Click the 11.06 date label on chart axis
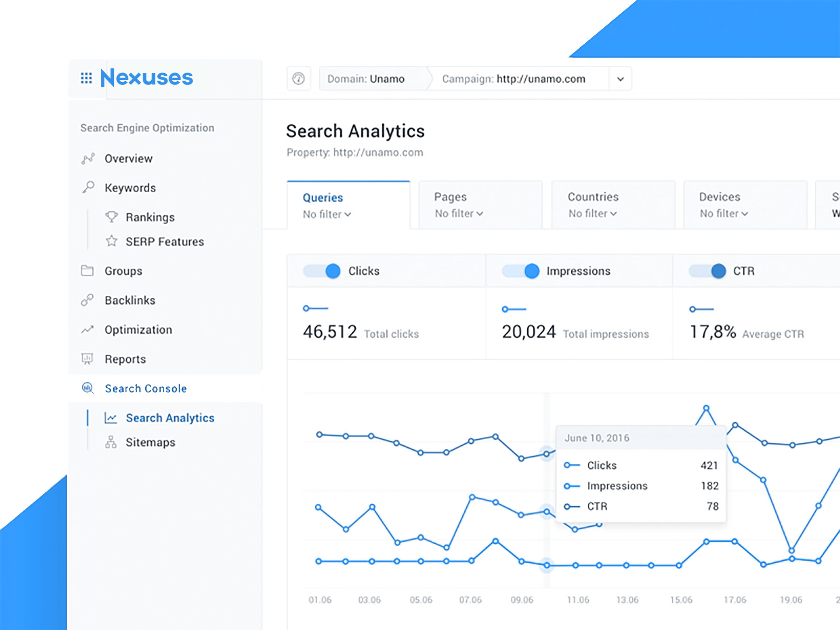Screen dimensions: 840x630 point(578,600)
